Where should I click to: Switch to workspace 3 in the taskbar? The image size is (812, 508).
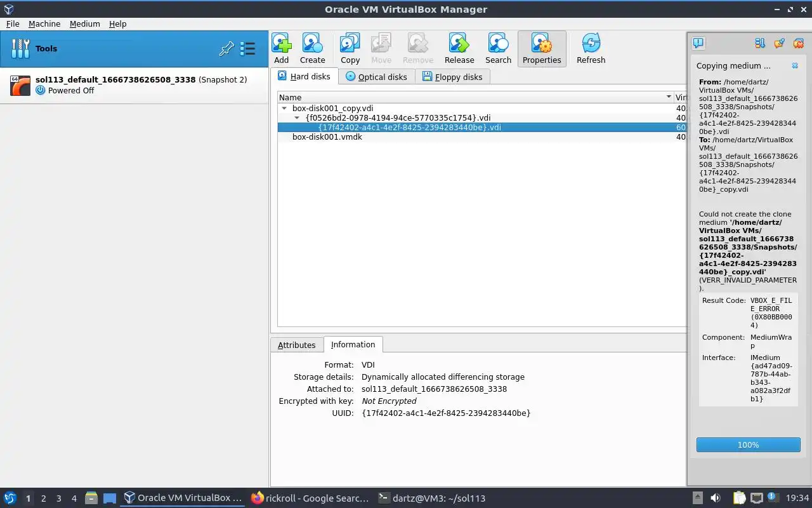point(58,498)
